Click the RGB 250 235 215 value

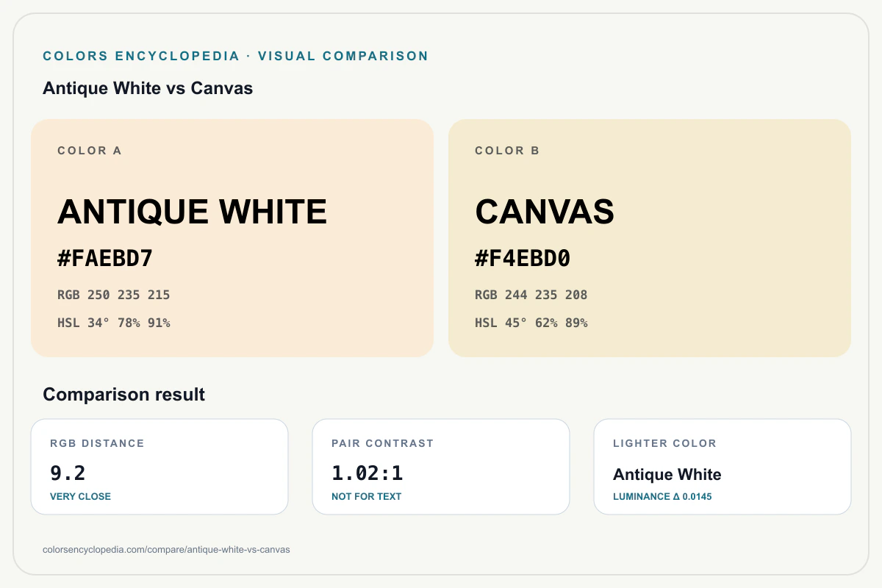tap(114, 295)
